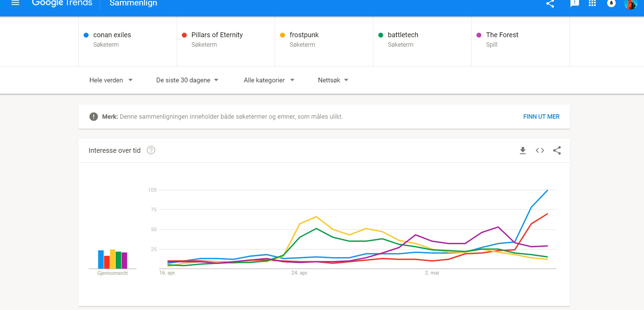This screenshot has width=644, height=310.
Task: Click the FINN UT MER link
Action: click(x=541, y=117)
